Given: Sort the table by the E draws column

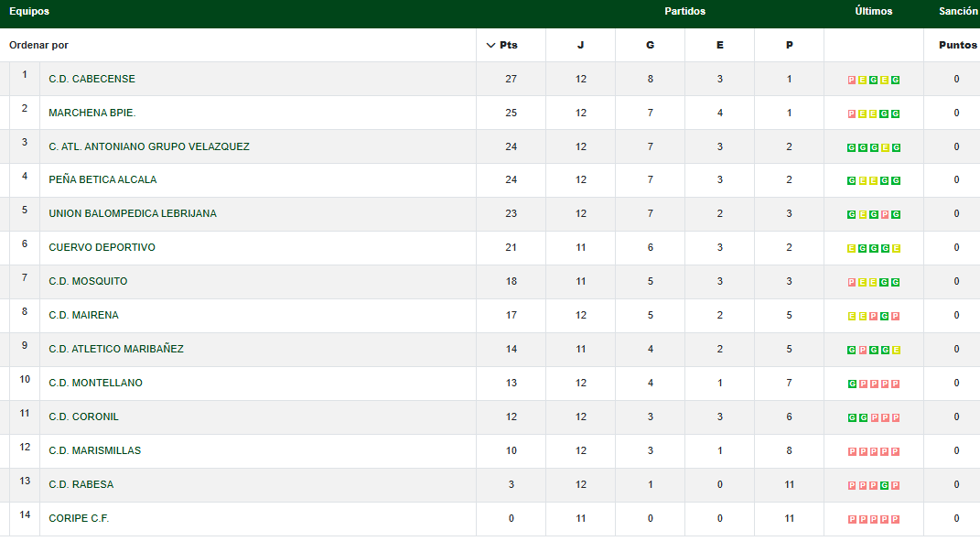Looking at the screenshot, I should [719, 45].
